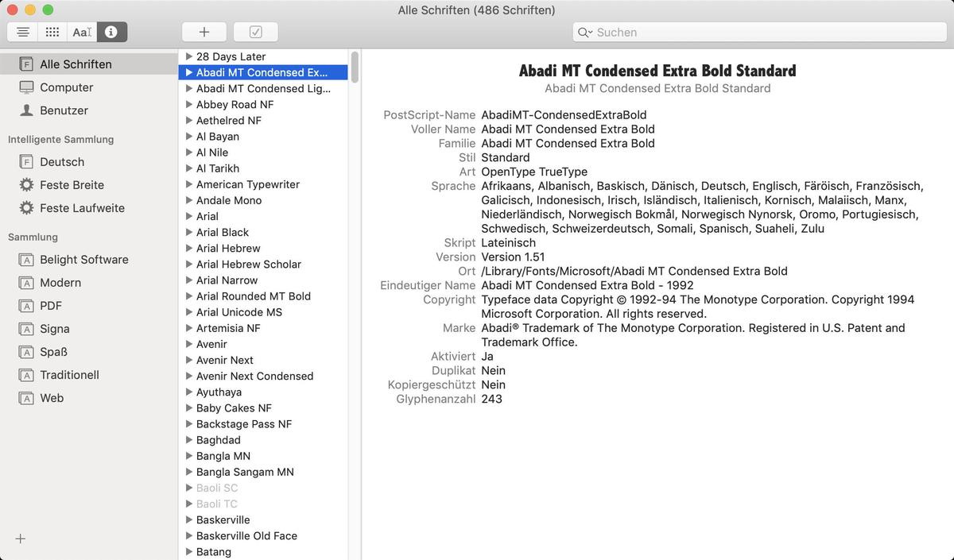Select the Ayuthaya font
The image size is (954, 560).
click(263, 392)
